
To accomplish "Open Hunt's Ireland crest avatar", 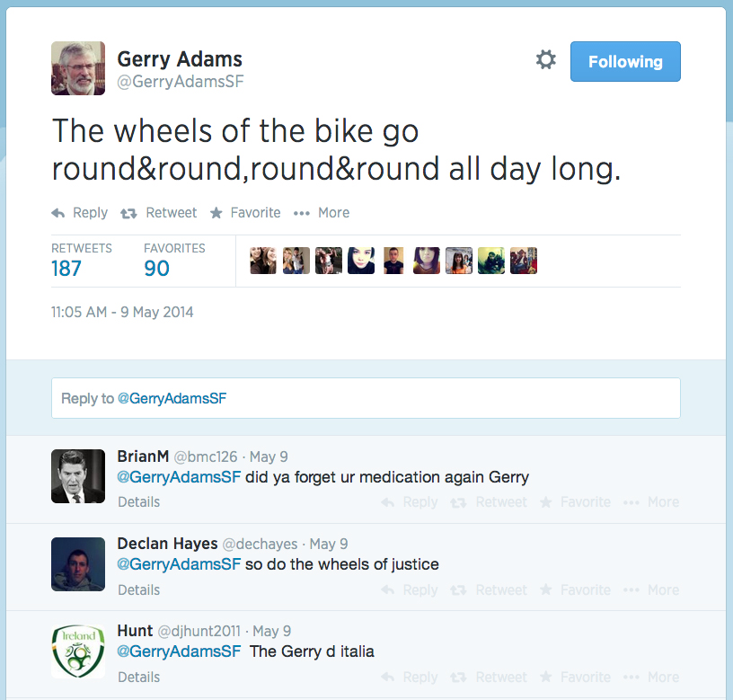I will click(x=78, y=651).
